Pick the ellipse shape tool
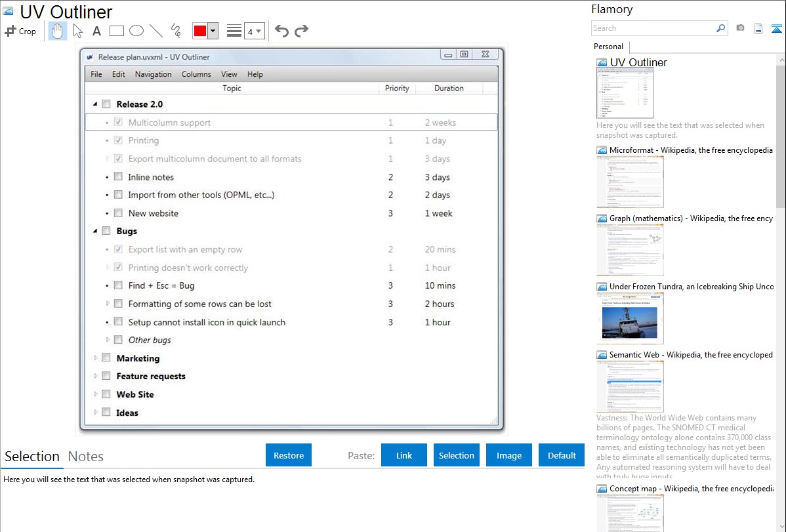The height and width of the screenshot is (532, 786). click(x=136, y=31)
